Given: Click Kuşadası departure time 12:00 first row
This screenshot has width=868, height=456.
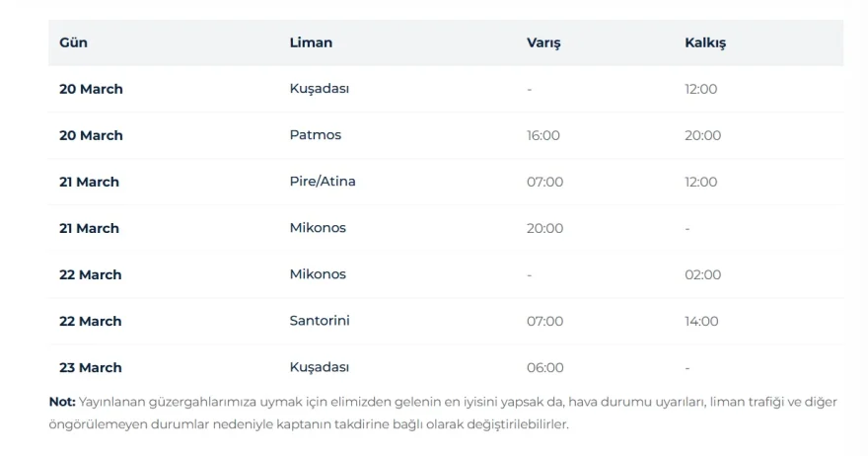Looking at the screenshot, I should click(x=700, y=89).
